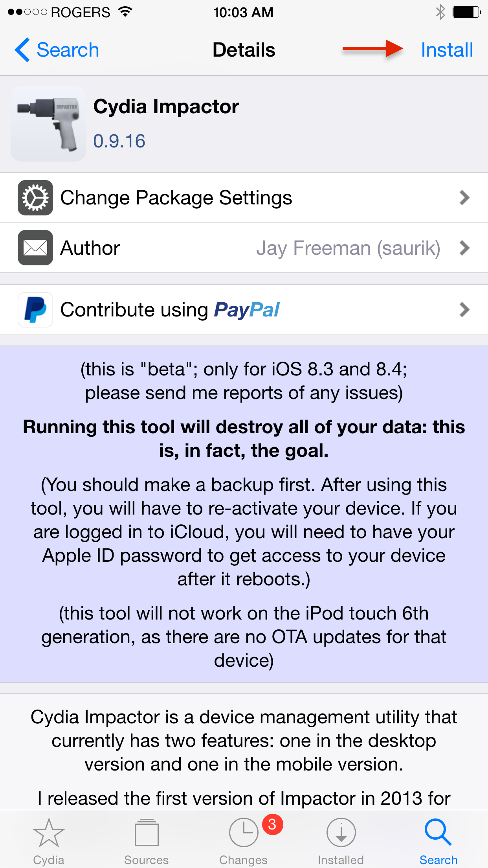The height and width of the screenshot is (868, 488).
Task: Tap the envelope icon next to Author
Action: [35, 248]
